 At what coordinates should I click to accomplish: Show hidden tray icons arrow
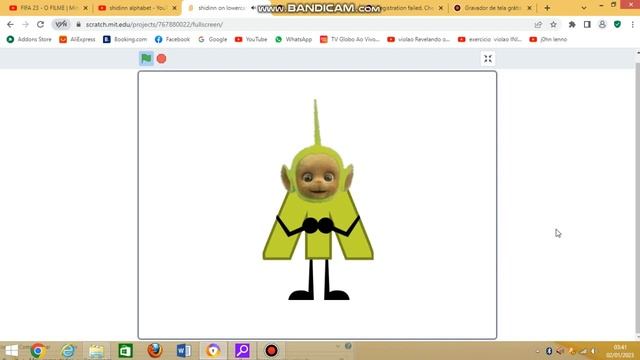pyautogui.click(x=538, y=351)
